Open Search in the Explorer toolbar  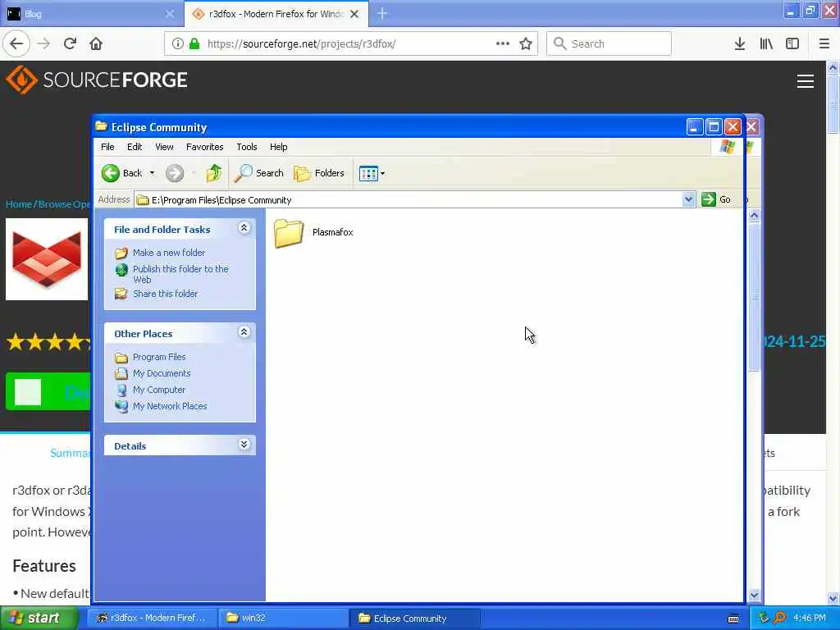pos(258,173)
